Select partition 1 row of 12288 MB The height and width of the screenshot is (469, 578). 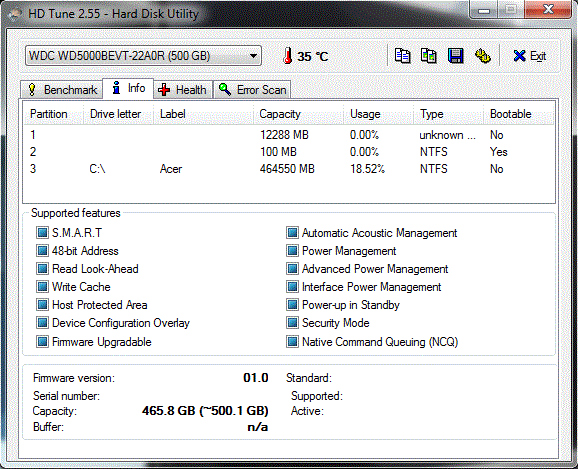(x=289, y=135)
